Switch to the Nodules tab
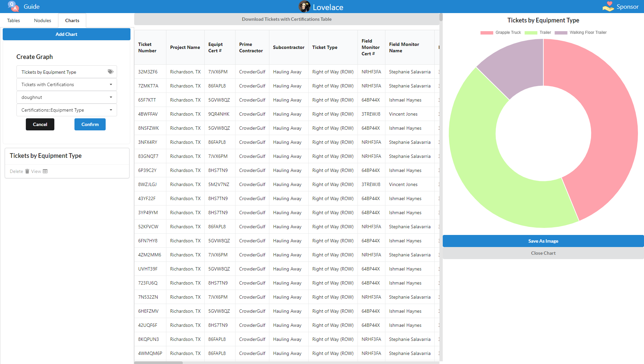Viewport: 644px width, 364px height. tap(43, 20)
